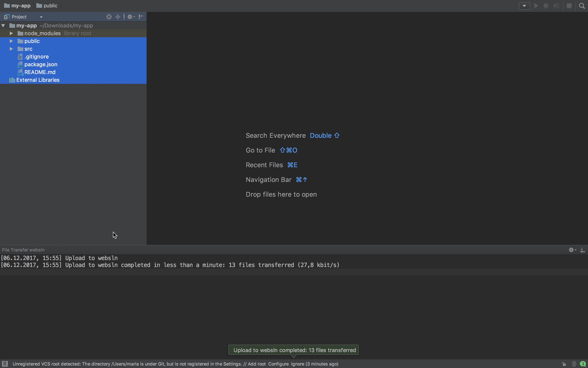The height and width of the screenshot is (368, 588).
Task: Select the node_modules folder row
Action: click(73, 33)
